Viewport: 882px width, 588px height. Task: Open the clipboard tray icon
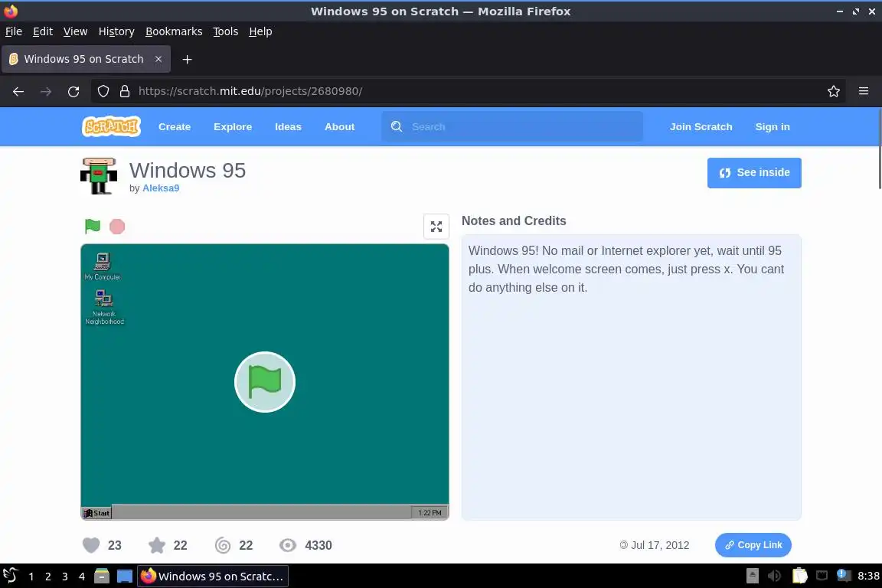799,576
